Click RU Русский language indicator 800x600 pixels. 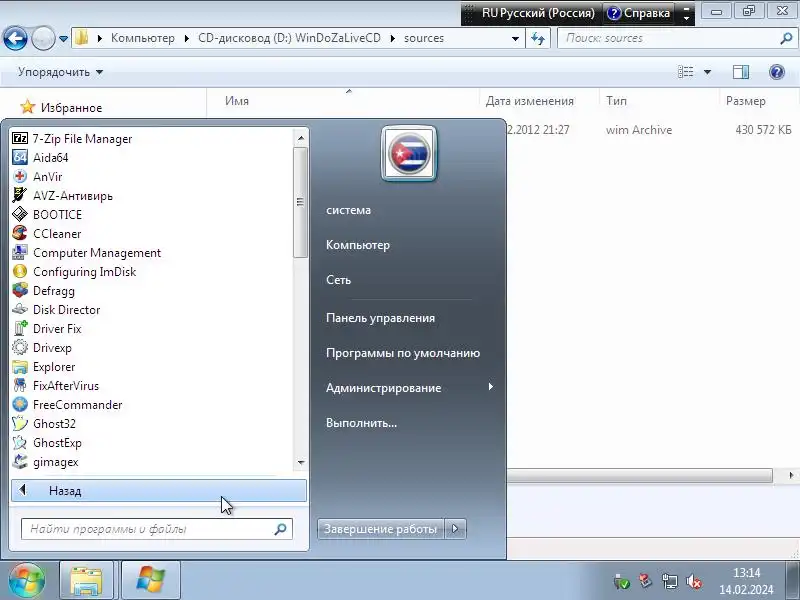538,13
